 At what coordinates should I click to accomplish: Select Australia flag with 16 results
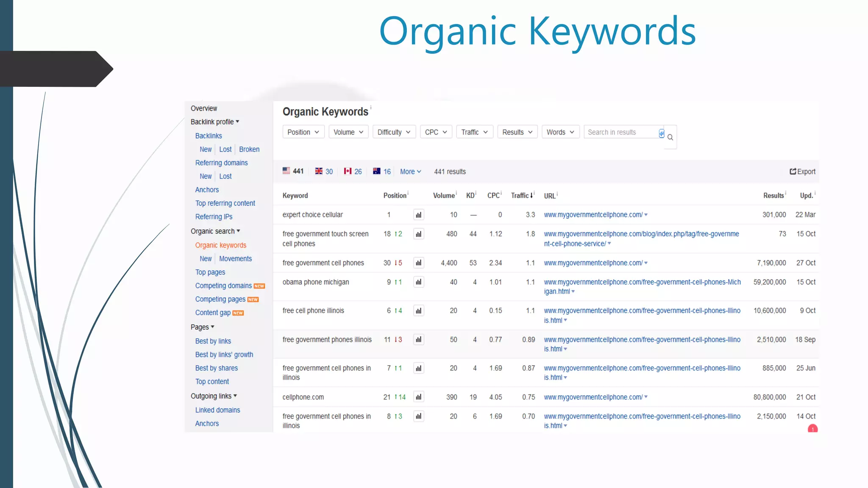click(x=381, y=171)
